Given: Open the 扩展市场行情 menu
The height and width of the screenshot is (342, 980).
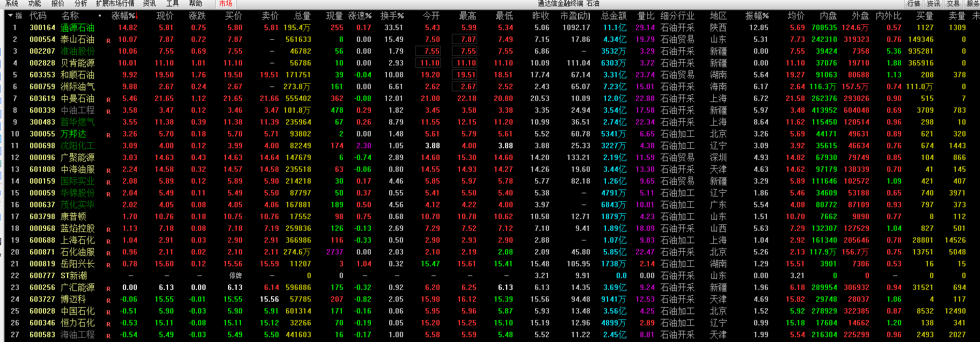Looking at the screenshot, I should point(115,3).
